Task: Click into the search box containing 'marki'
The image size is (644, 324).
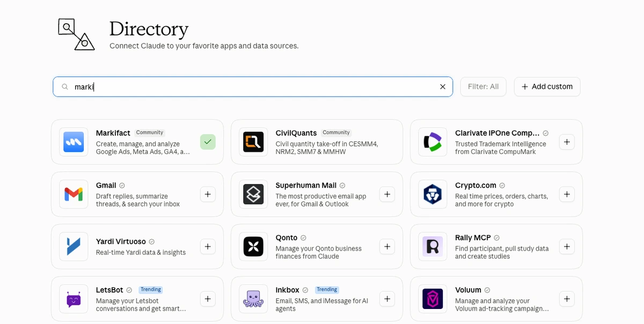Action: pyautogui.click(x=252, y=87)
